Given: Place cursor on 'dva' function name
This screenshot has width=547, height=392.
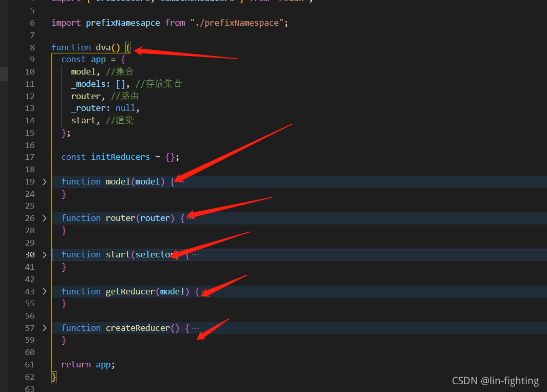Looking at the screenshot, I should point(103,47).
